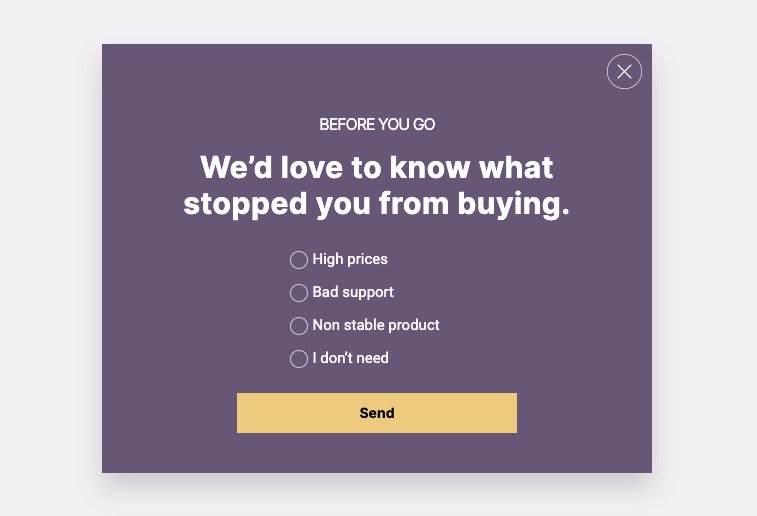Click the Non stable product label text

point(376,325)
